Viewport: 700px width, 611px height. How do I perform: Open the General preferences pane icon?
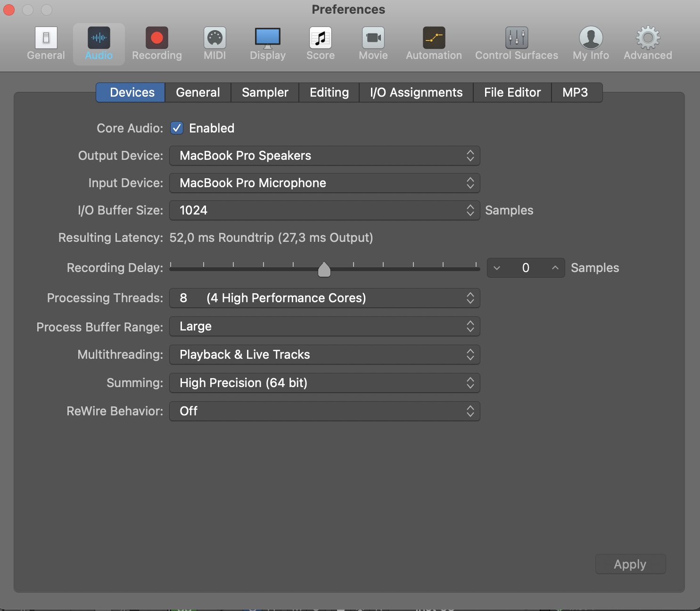click(x=46, y=38)
